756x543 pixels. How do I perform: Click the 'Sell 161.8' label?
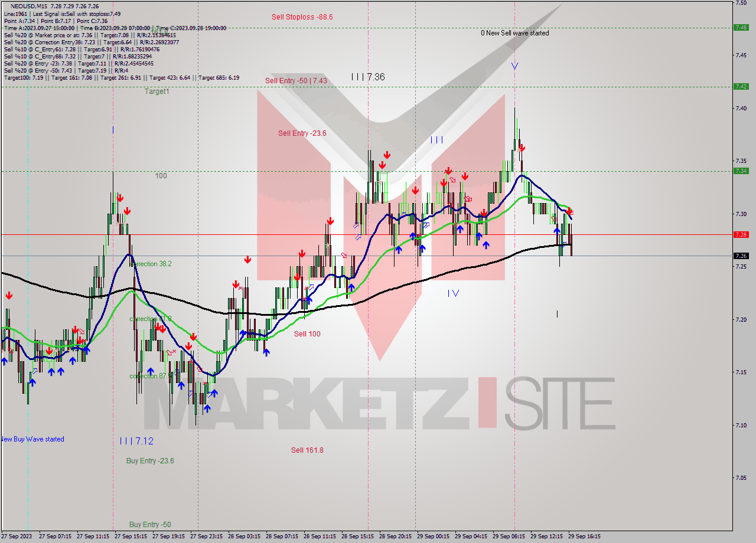point(307,450)
